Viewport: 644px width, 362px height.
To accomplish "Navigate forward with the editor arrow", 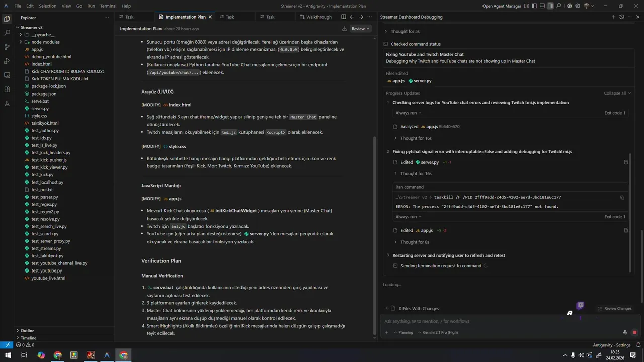I will [x=361, y=17].
